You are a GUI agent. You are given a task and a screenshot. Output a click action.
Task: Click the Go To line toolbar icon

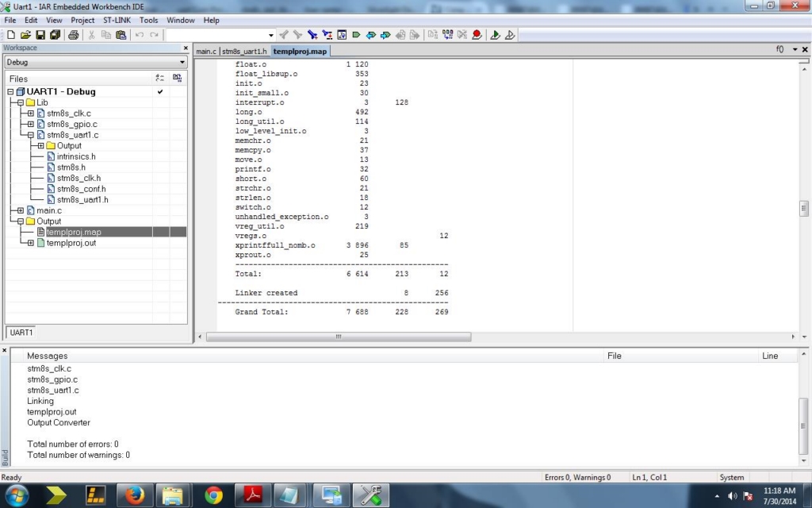(x=342, y=35)
